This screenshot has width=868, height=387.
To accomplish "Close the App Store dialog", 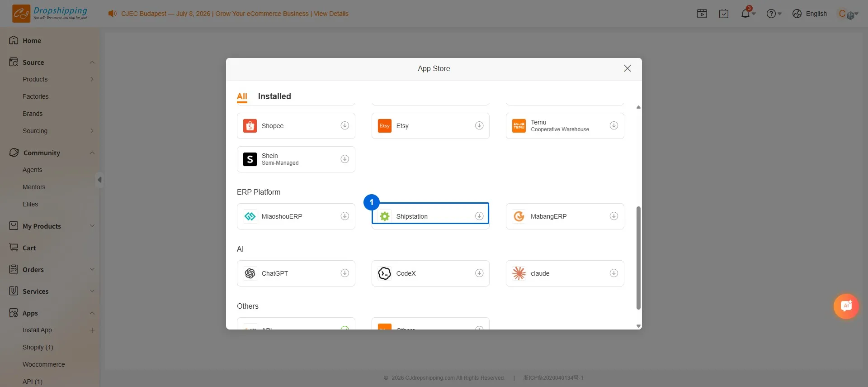I will click(x=627, y=68).
